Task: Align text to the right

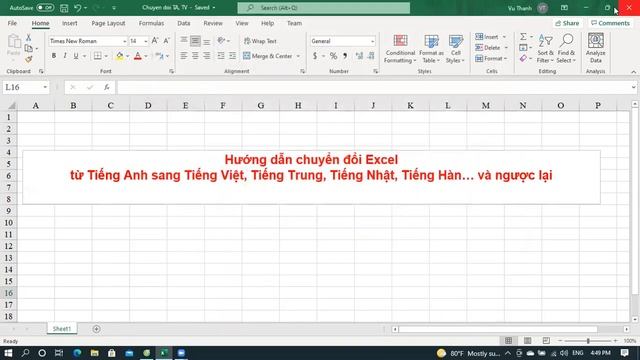Action: [207, 56]
